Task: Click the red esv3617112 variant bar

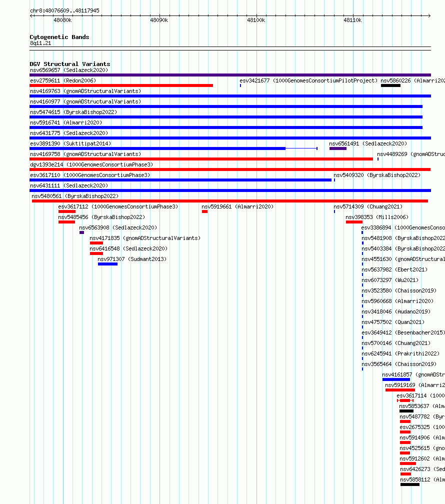Action: 67,211
